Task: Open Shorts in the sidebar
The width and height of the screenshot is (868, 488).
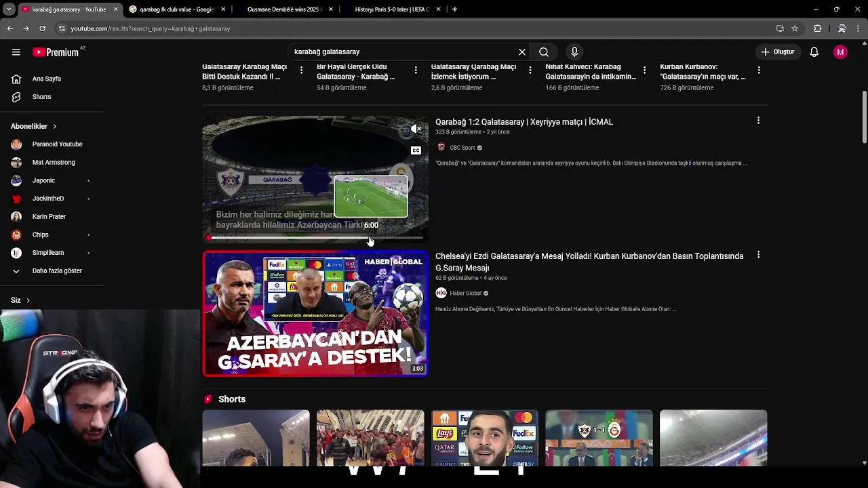Action: [x=41, y=97]
